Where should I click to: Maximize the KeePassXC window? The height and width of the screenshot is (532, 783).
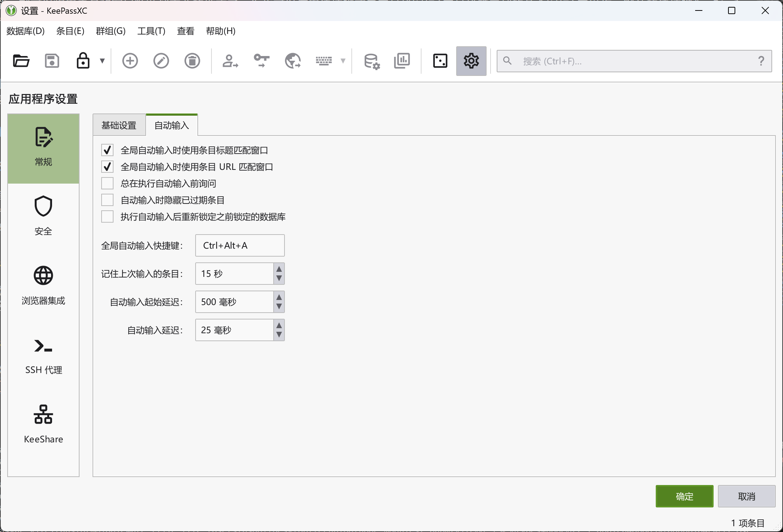pos(732,10)
